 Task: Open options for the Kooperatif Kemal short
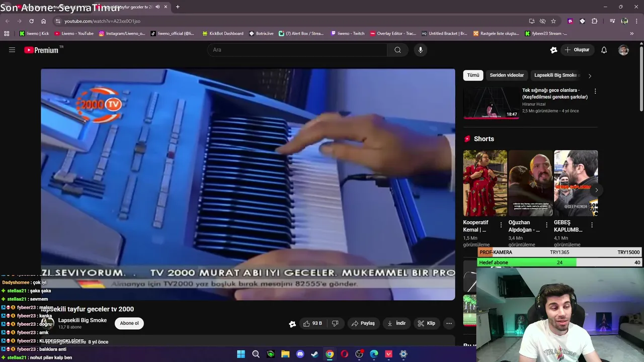[501, 225]
